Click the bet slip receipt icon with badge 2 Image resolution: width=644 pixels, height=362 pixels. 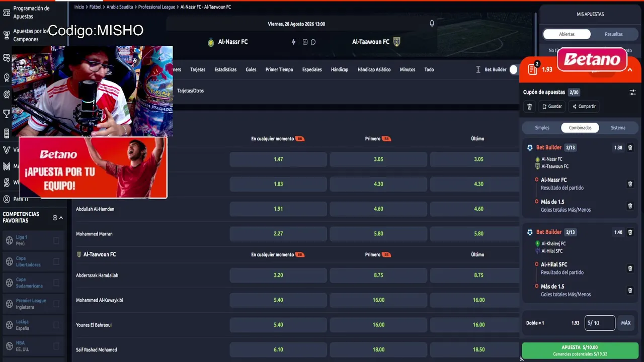pos(533,69)
